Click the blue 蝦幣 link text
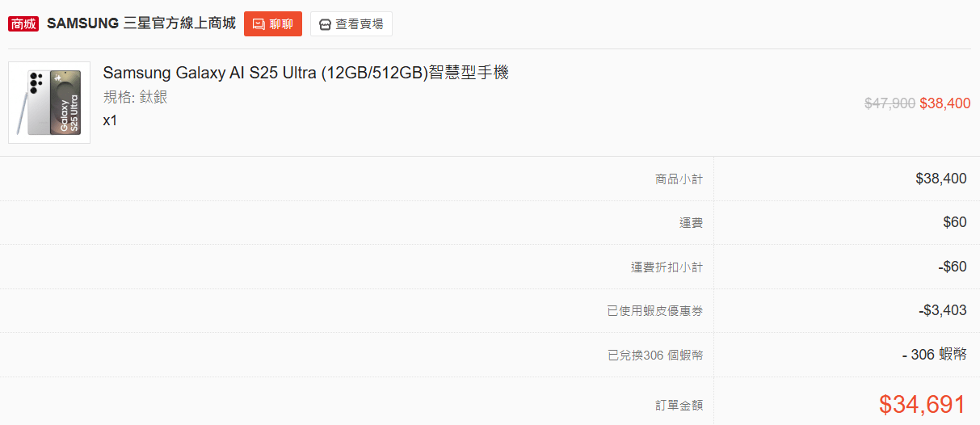980x425 pixels. [x=953, y=354]
